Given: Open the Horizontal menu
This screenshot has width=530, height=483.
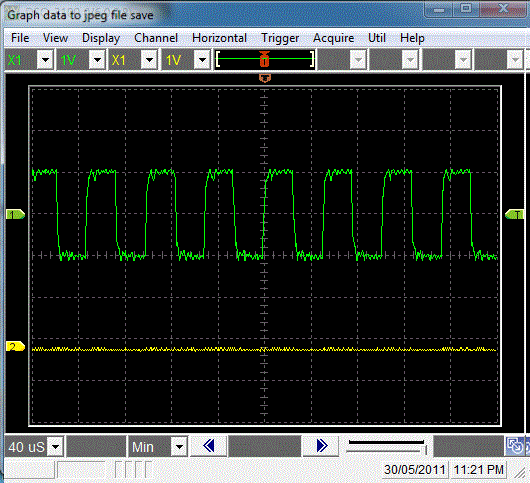Looking at the screenshot, I should point(219,38).
